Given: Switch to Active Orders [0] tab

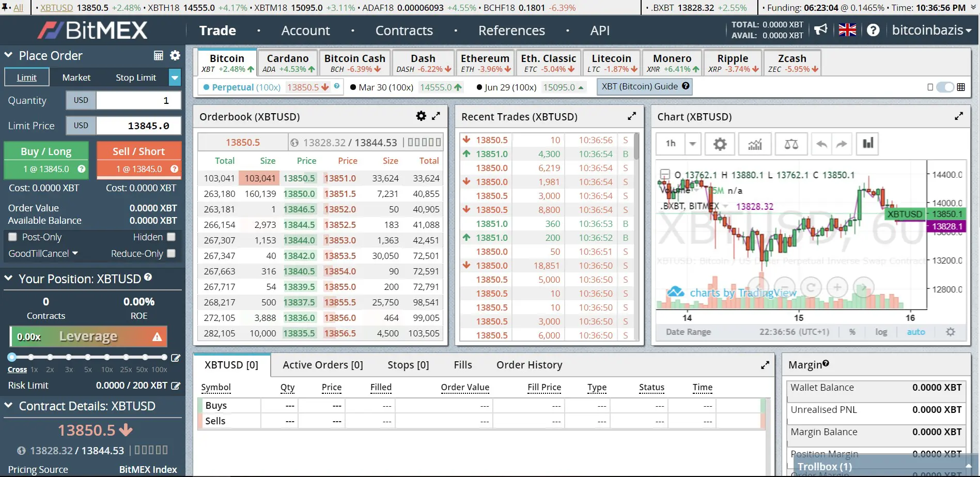Looking at the screenshot, I should coord(323,365).
